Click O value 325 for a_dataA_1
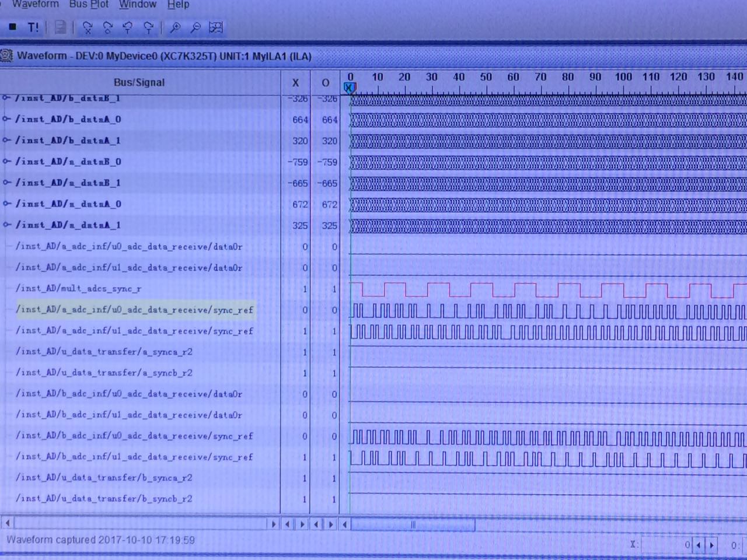 330,225
